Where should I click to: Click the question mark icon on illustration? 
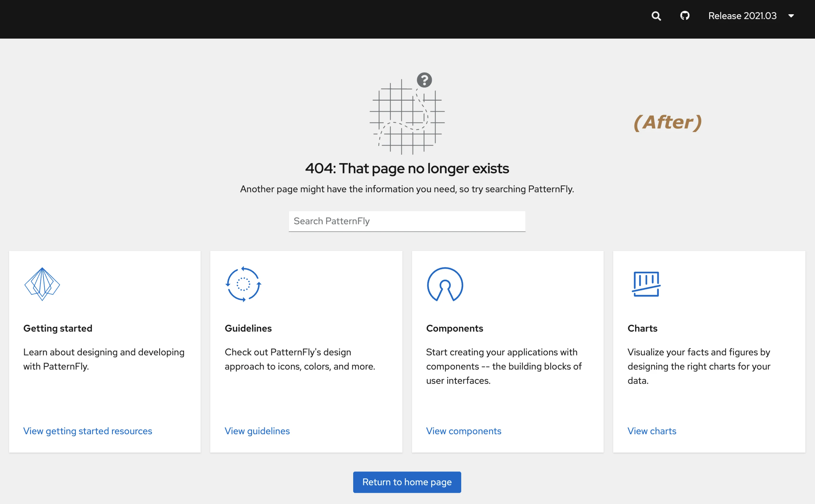click(424, 80)
